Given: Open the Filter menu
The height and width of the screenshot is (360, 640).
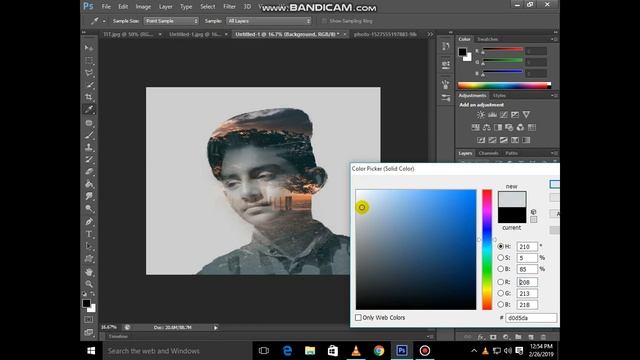Looking at the screenshot, I should pyautogui.click(x=229, y=7).
